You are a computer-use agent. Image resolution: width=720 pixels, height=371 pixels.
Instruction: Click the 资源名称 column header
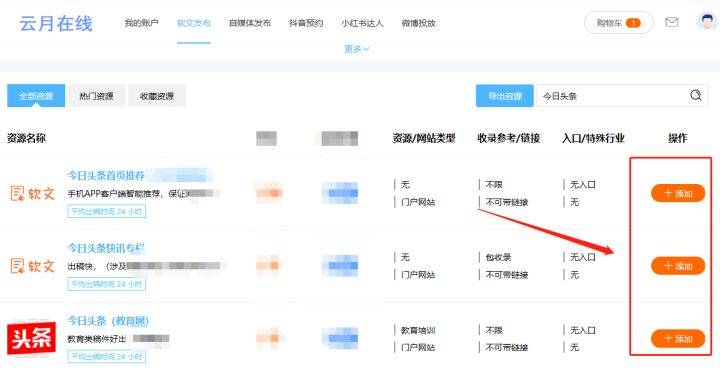tap(26, 138)
